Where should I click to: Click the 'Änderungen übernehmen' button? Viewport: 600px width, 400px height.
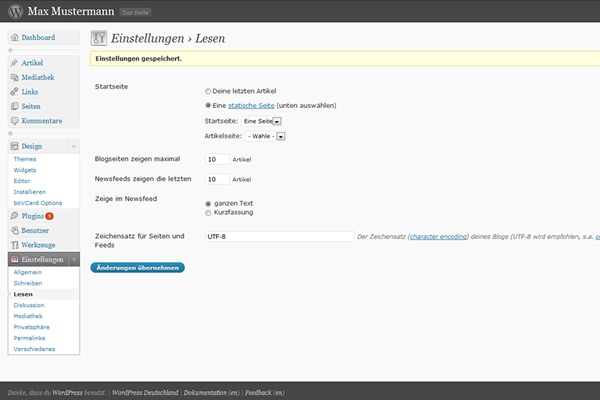137,267
